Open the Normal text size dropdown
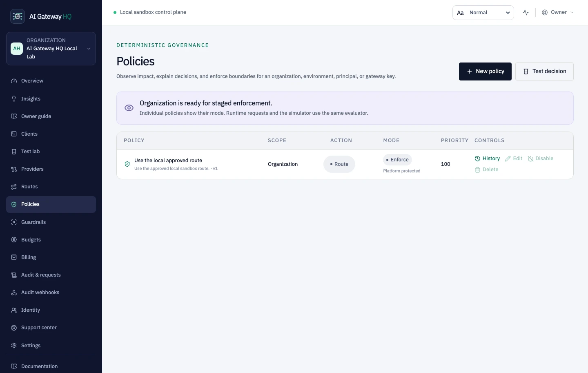Viewport: 588px width, 373px height. pos(483,13)
